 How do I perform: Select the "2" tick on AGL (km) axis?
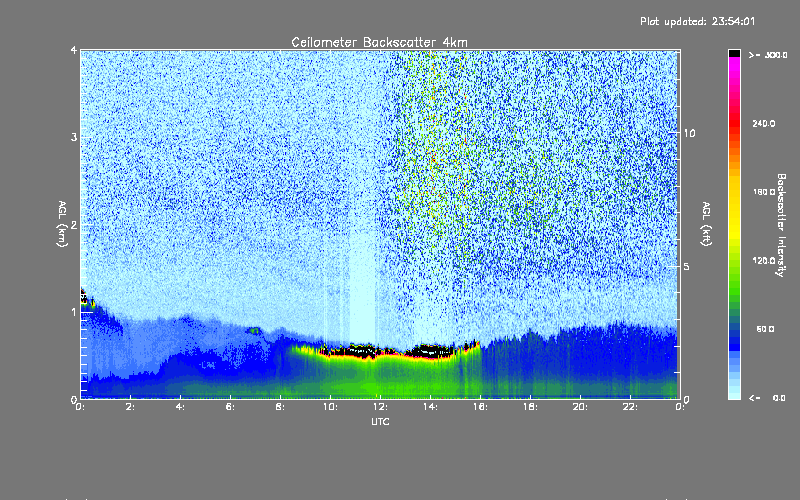(74, 224)
